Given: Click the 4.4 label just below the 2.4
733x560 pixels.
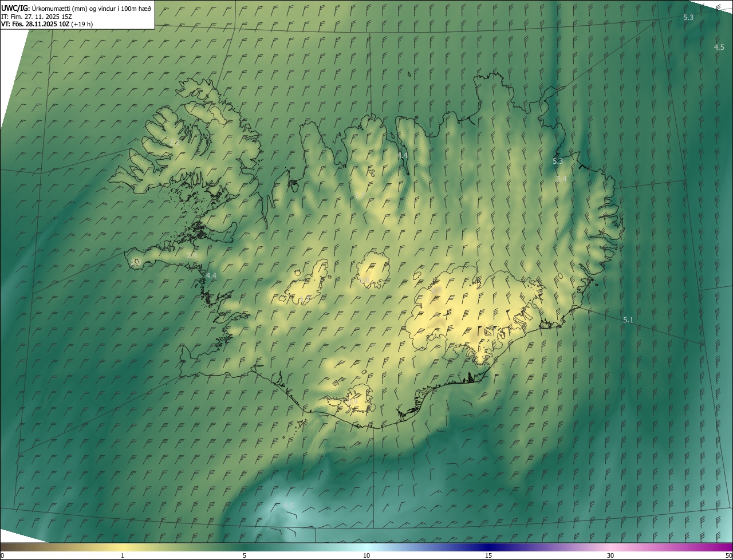Looking at the screenshot, I should 211,275.
